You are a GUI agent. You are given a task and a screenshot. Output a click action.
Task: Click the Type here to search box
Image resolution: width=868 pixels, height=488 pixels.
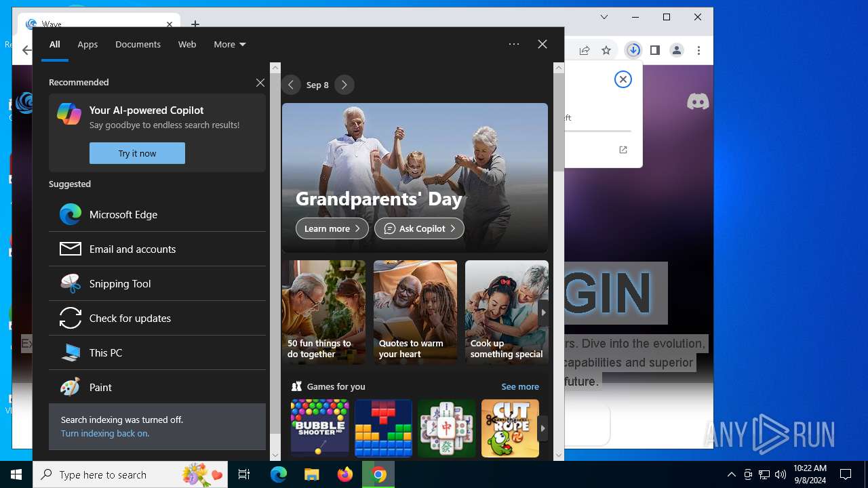tap(132, 474)
